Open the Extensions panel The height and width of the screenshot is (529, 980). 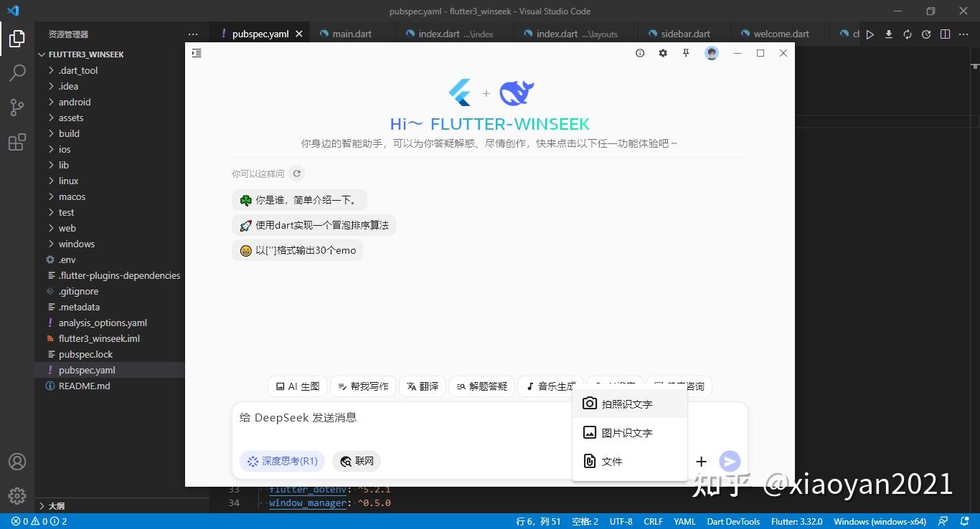17,142
